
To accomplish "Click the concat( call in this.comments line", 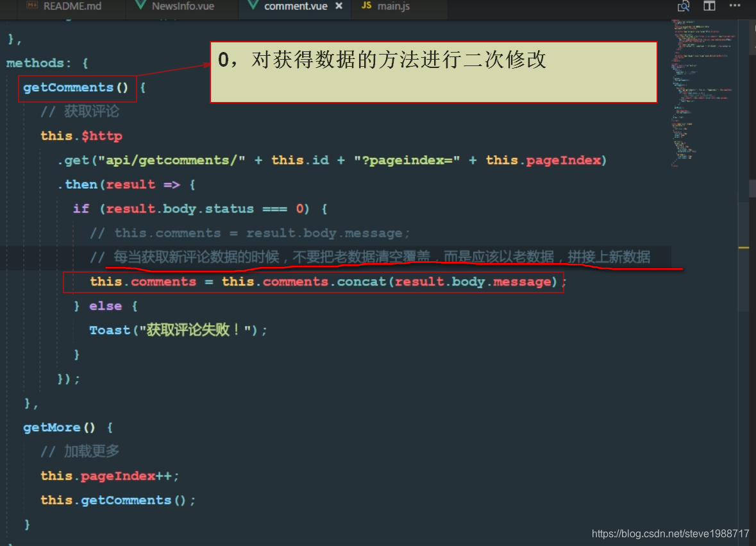I will (x=365, y=282).
